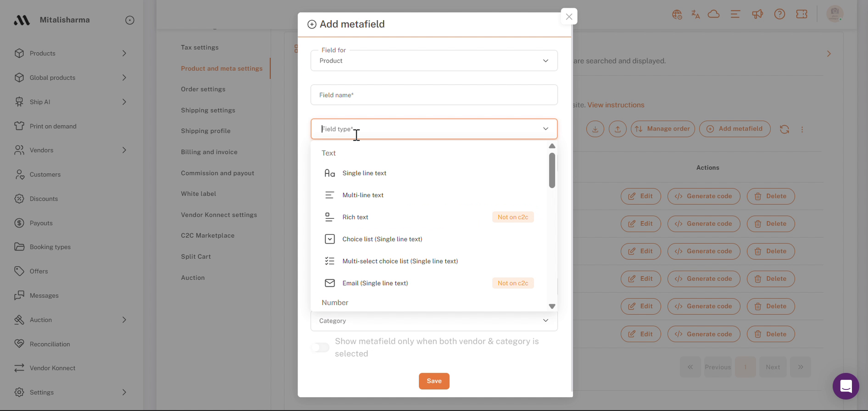
Task: Click the list menu icon in header
Action: click(735, 14)
